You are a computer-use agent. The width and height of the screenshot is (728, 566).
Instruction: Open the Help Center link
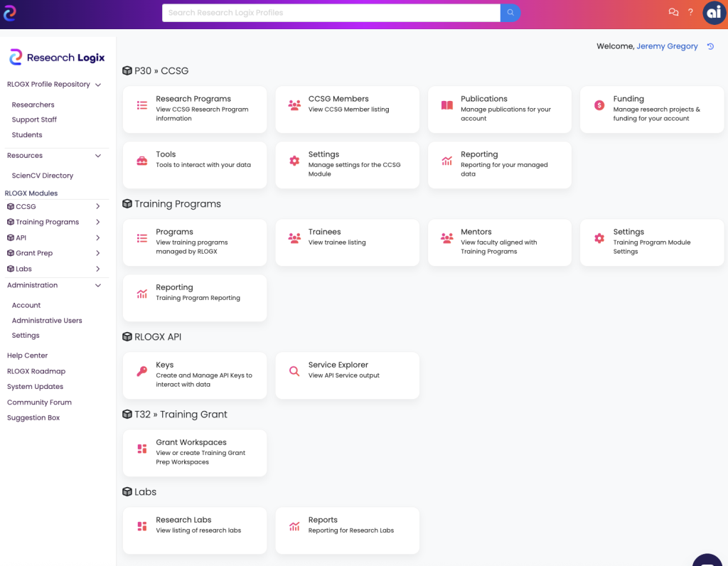(28, 356)
